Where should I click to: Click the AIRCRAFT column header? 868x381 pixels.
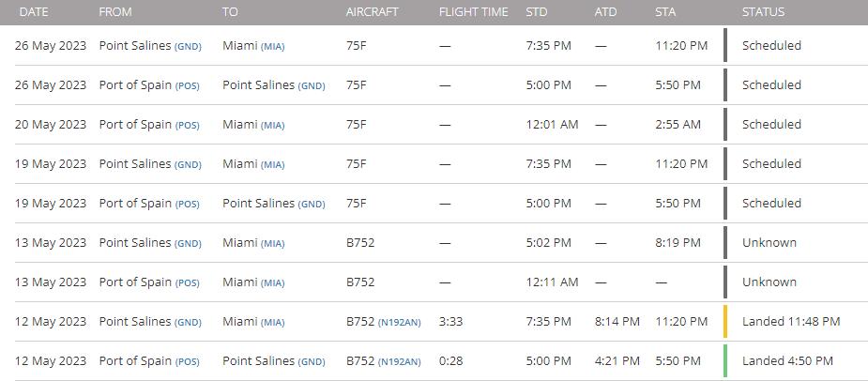tap(372, 12)
